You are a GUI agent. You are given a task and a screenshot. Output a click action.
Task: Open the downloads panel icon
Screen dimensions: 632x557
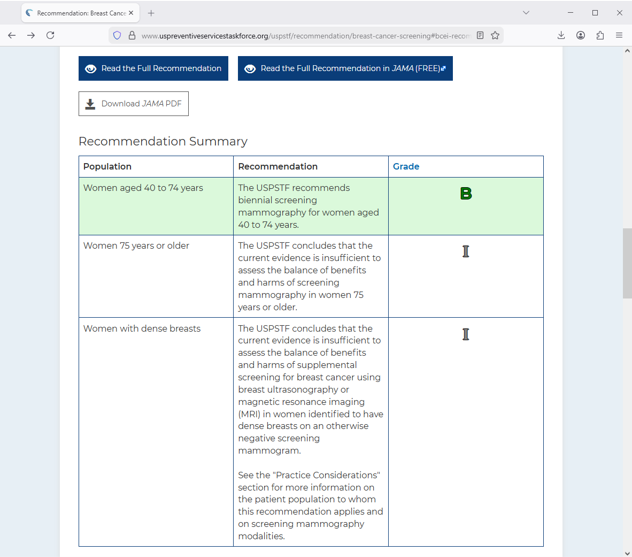[x=561, y=35]
